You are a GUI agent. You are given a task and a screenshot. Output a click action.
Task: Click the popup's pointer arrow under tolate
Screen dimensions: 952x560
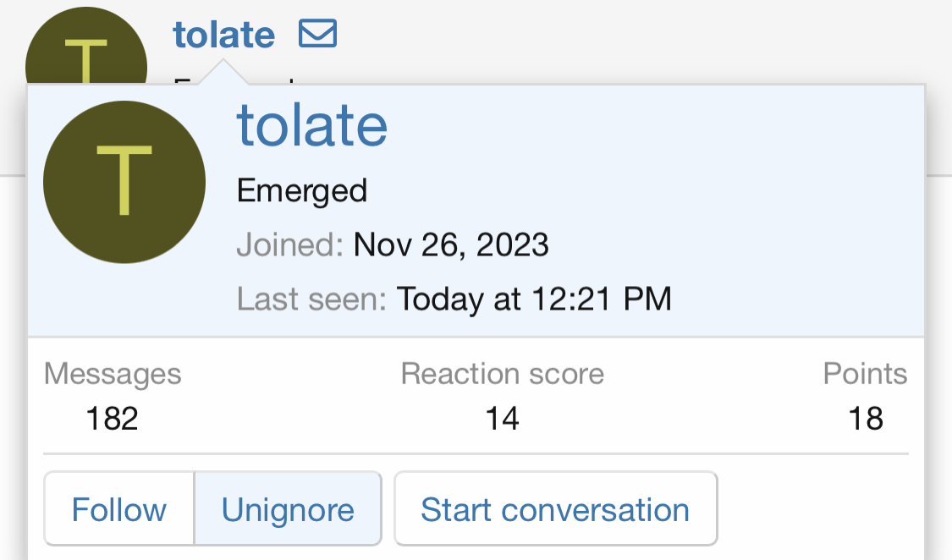click(x=224, y=73)
